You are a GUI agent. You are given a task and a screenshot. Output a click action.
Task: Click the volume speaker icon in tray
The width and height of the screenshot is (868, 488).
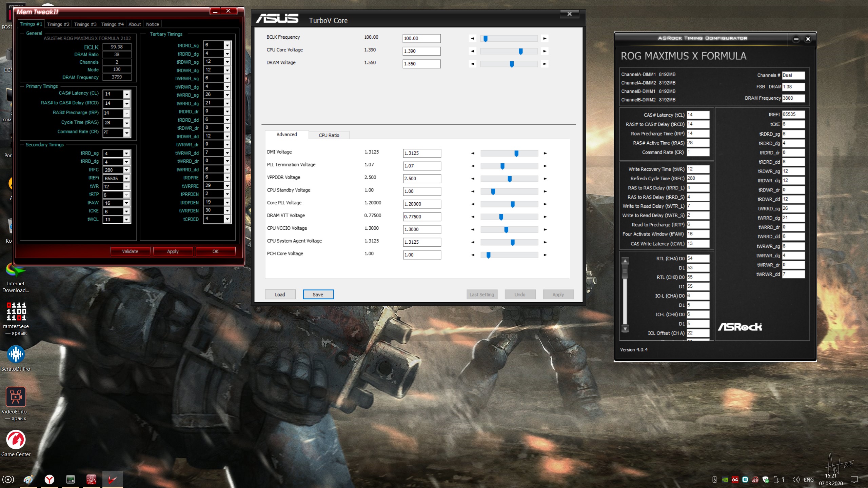pos(796,480)
